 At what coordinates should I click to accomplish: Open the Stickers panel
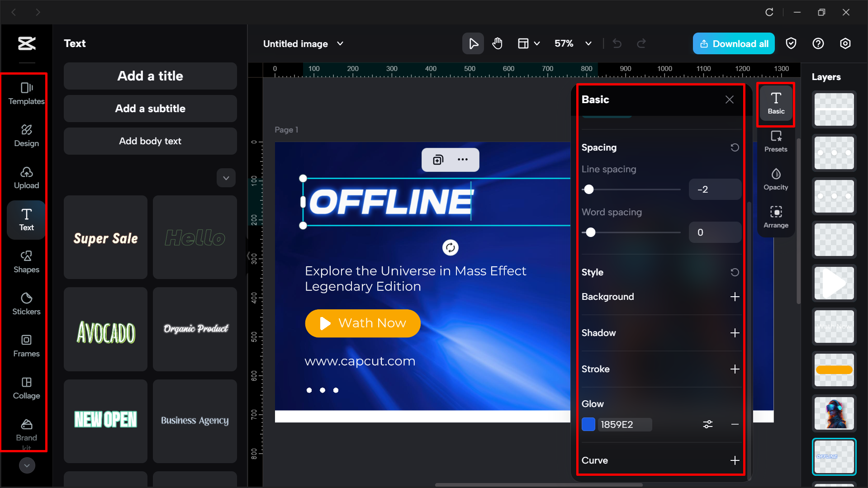26,304
